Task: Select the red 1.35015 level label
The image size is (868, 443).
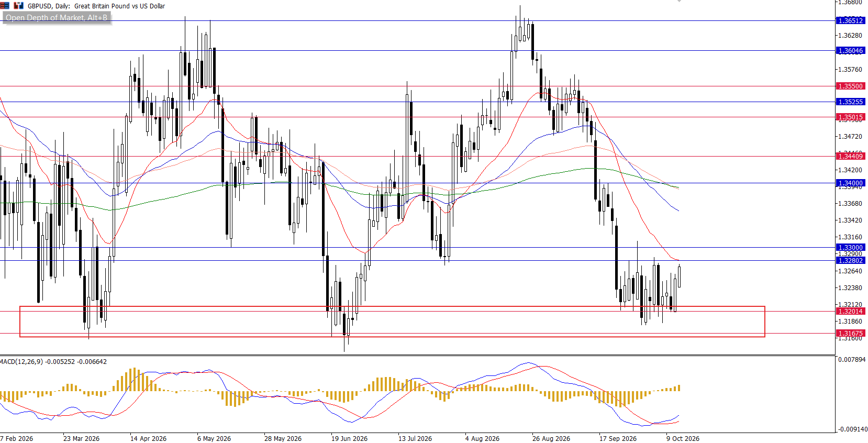Action: click(x=851, y=117)
